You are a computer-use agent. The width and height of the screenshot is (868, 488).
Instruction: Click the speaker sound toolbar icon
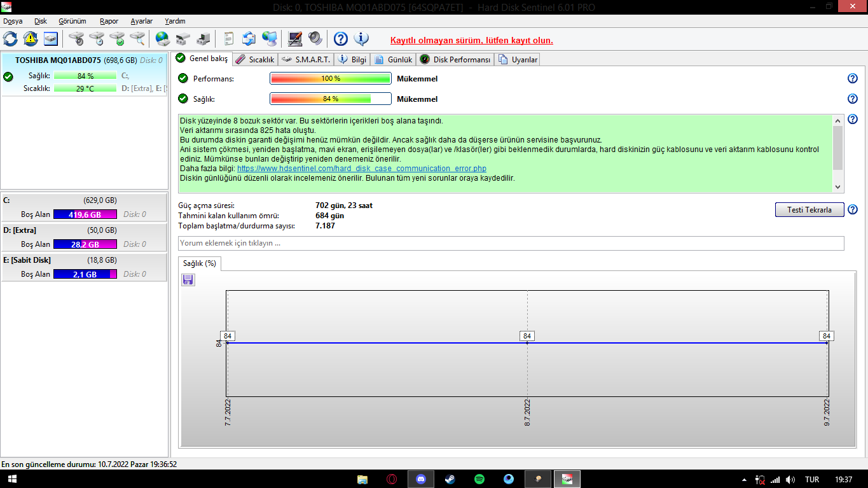(315, 39)
